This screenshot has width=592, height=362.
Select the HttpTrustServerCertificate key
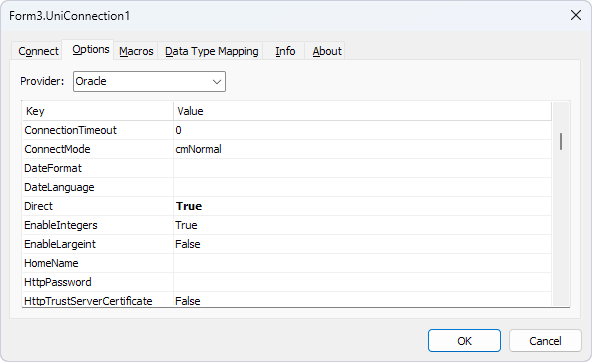tap(98, 300)
